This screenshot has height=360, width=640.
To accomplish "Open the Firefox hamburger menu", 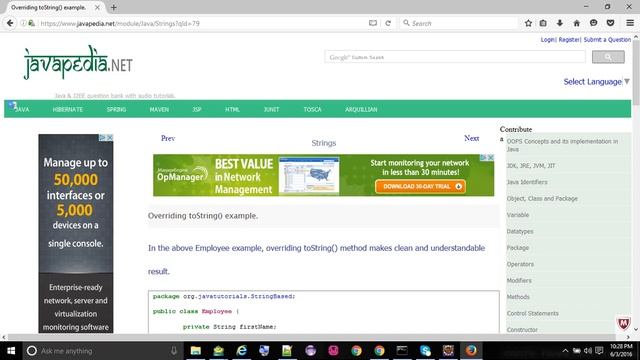I will coord(630,23).
